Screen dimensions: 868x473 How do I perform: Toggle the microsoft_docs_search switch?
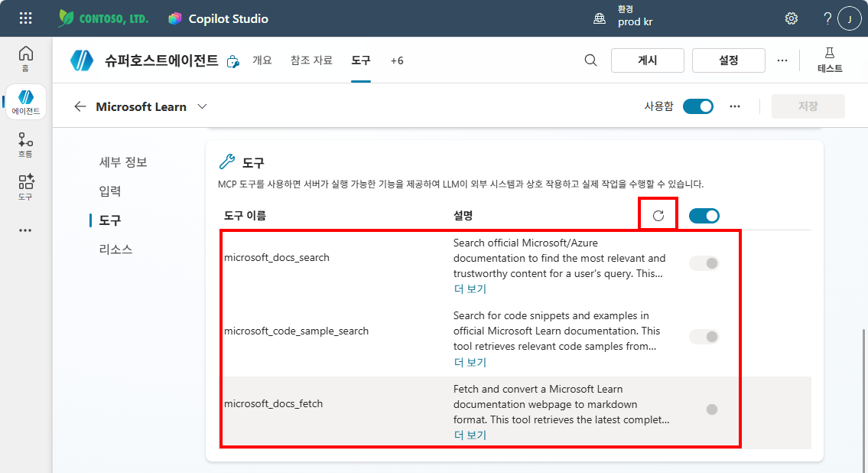pos(704,263)
